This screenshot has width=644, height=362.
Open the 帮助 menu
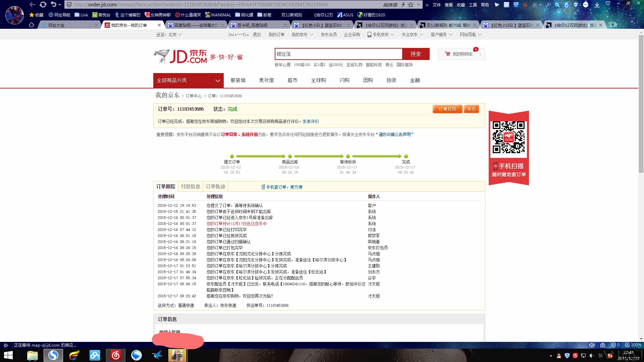pyautogui.click(x=485, y=5)
